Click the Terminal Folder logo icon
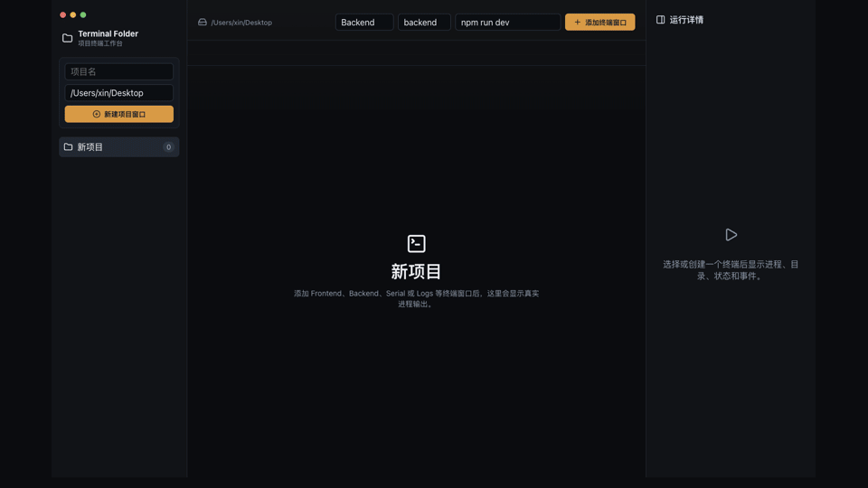This screenshot has width=868, height=488. 67,38
